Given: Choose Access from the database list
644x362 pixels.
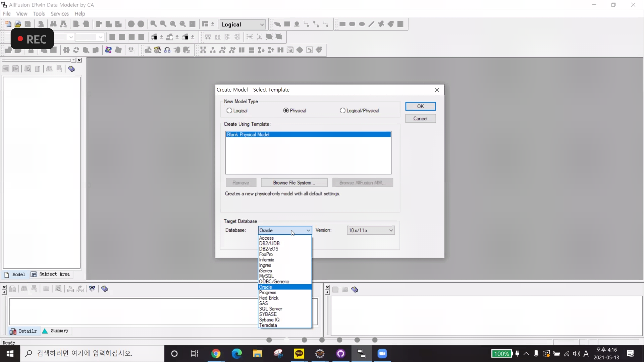Looking at the screenshot, I should [x=285, y=238].
